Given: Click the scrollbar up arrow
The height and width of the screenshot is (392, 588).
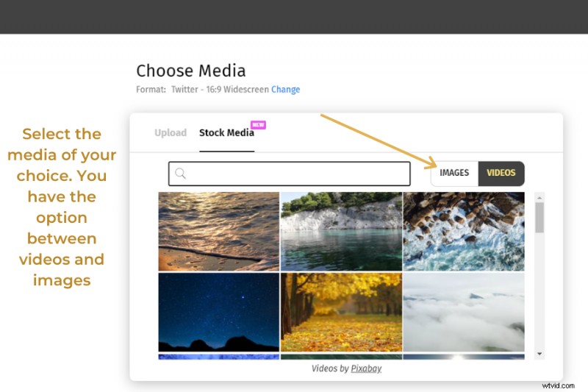Looking at the screenshot, I should point(539,198).
